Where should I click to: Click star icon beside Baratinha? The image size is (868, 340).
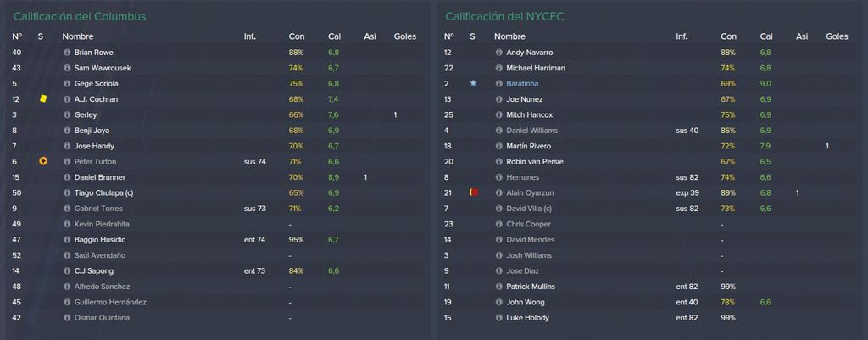pos(473,83)
